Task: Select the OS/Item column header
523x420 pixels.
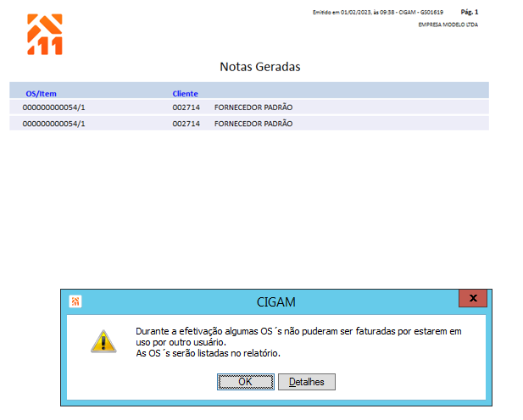Action: (x=41, y=94)
